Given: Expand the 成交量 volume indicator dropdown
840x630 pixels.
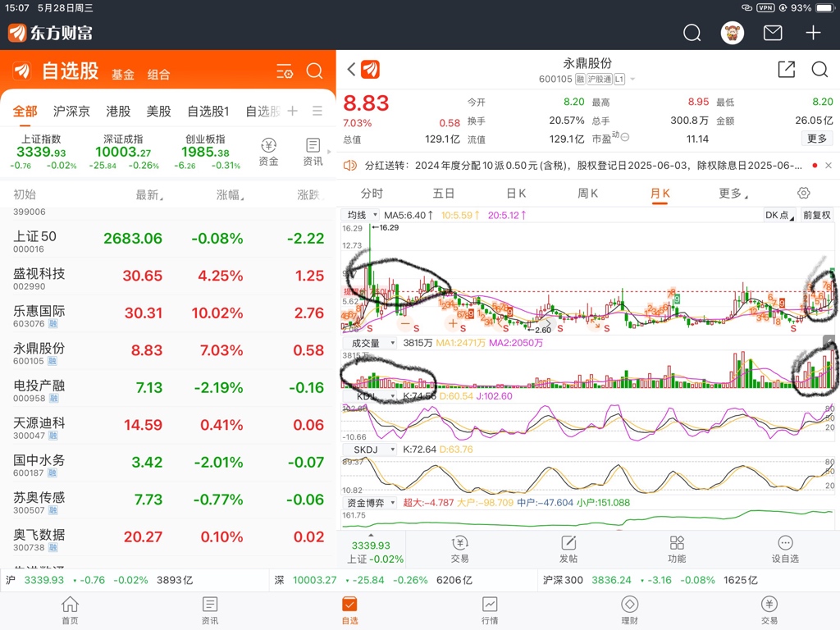Looking at the screenshot, I should click(369, 343).
